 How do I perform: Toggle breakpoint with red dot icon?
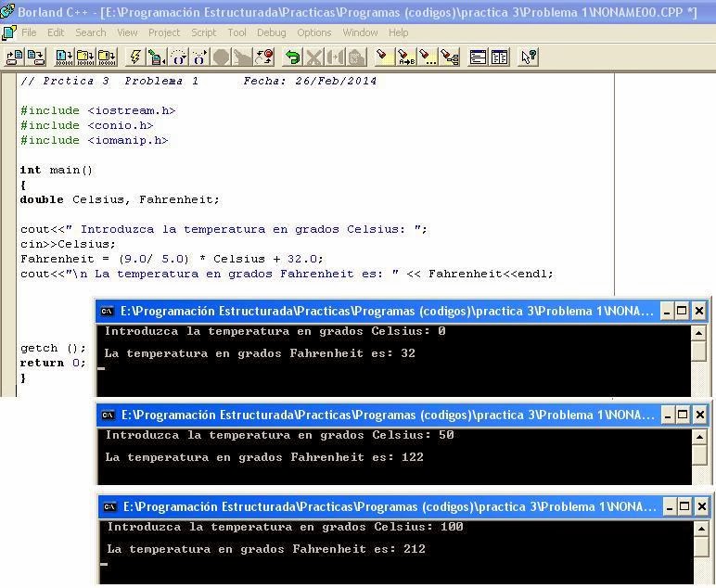click(264, 58)
